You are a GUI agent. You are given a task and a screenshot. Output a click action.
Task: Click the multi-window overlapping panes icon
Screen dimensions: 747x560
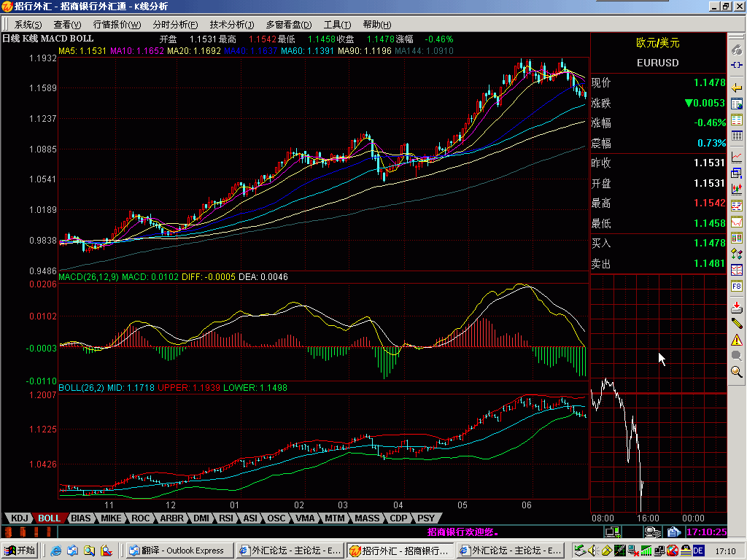click(x=737, y=173)
